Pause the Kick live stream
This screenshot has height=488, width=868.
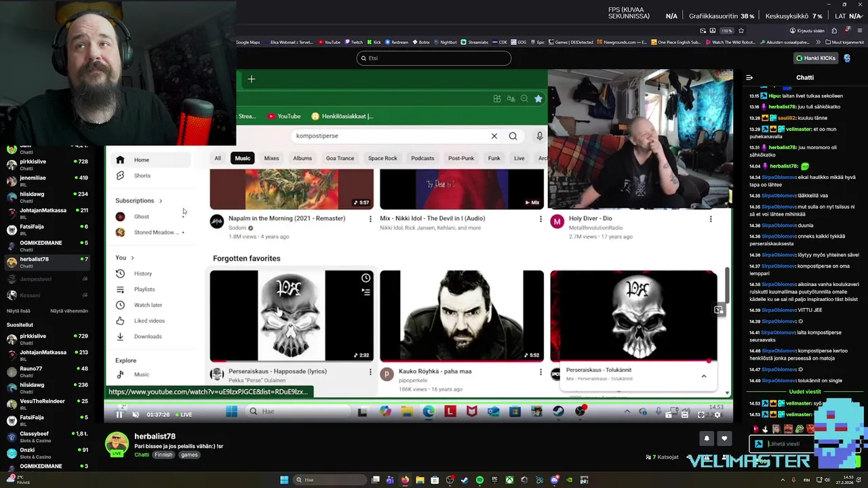tap(119, 415)
